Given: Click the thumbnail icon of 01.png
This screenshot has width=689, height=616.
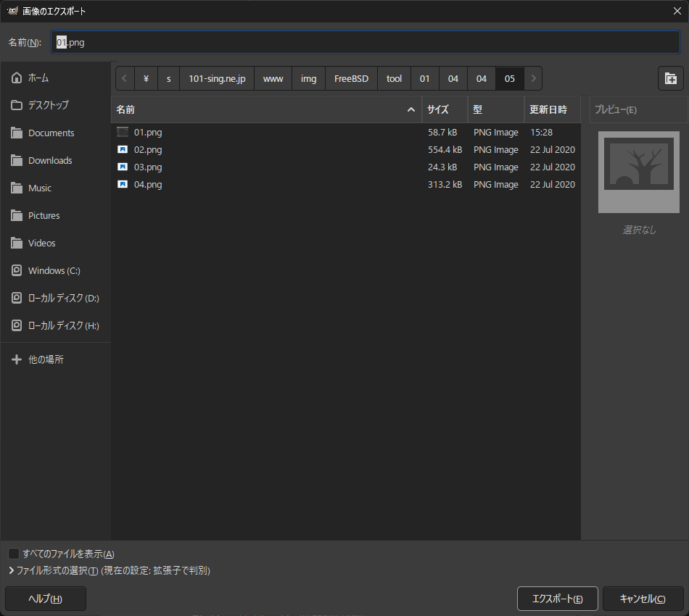Looking at the screenshot, I should [123, 132].
